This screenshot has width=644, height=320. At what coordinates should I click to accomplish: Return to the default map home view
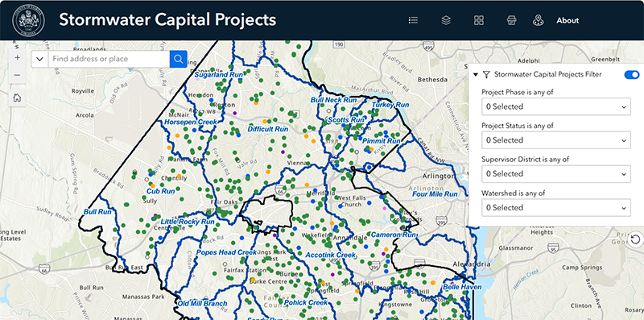(x=17, y=98)
